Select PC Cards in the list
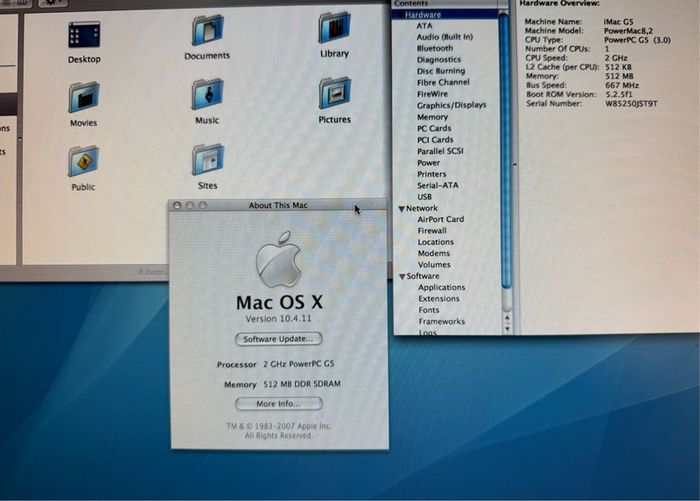This screenshot has height=501, width=700. tap(434, 129)
